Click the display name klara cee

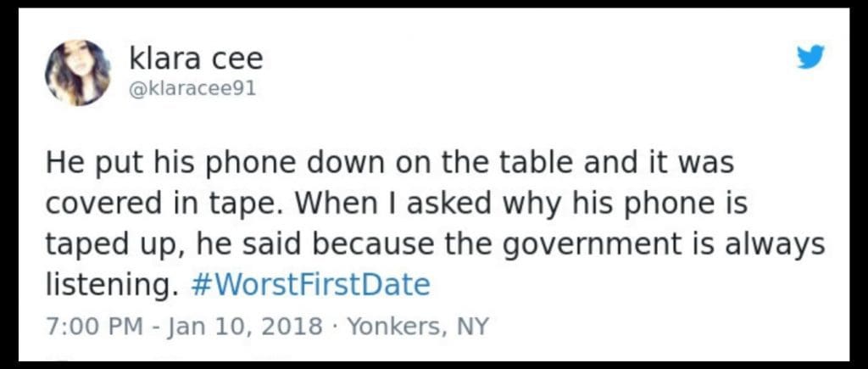(196, 59)
